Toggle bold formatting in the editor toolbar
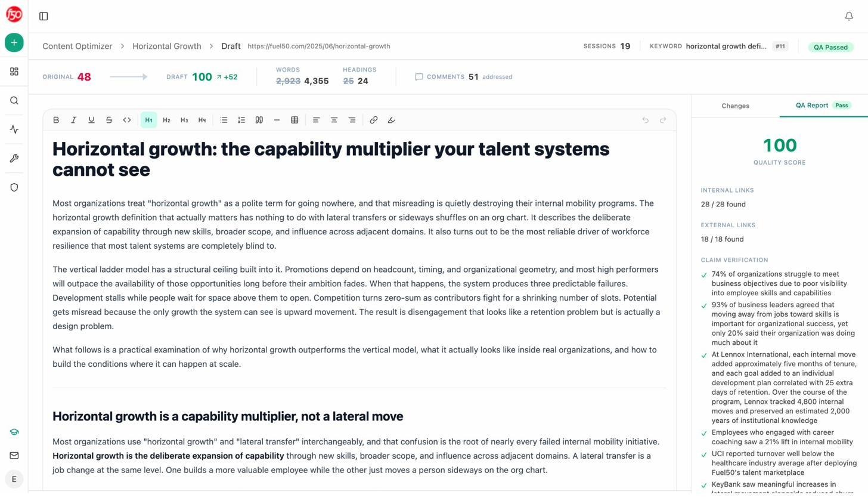Screen dimensions: 868x501 pos(55,120)
